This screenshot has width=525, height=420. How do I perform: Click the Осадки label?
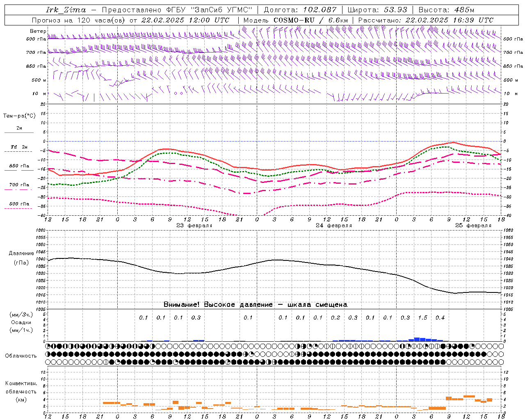click(21, 322)
